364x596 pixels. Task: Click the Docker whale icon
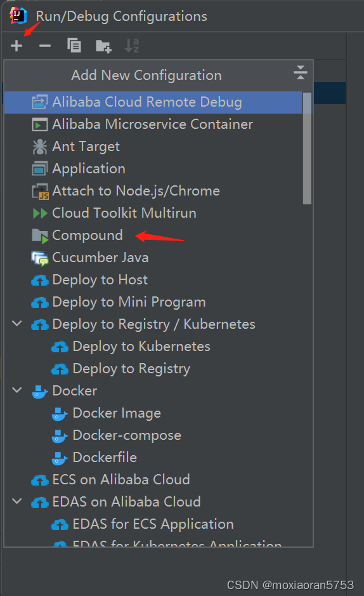pyautogui.click(x=40, y=391)
